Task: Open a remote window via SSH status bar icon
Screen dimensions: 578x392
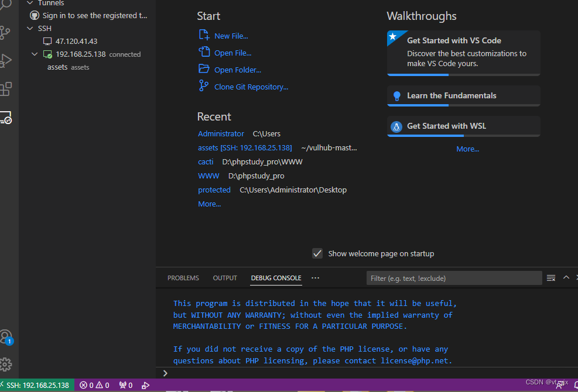Action: [36, 385]
